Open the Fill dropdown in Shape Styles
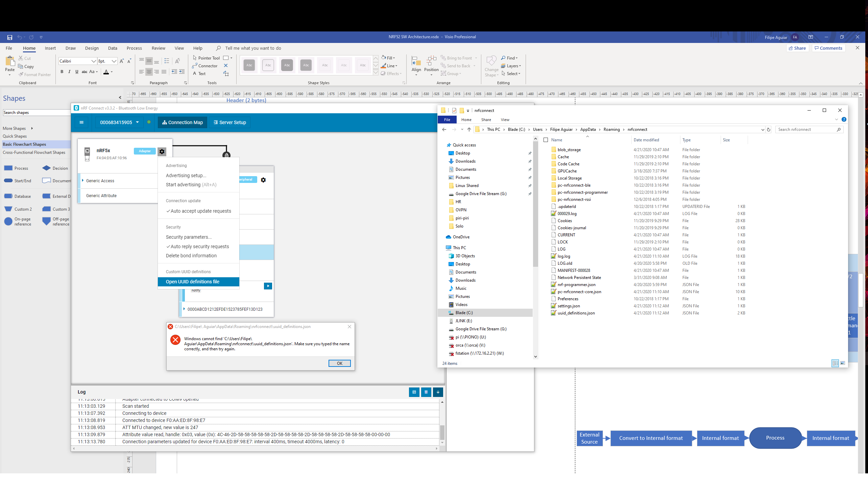 [388, 58]
